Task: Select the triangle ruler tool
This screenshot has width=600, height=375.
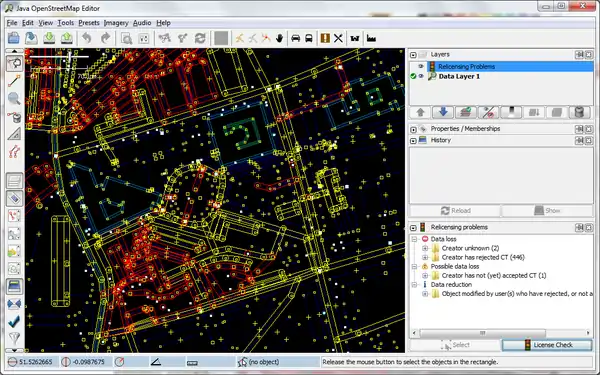Action: (x=15, y=134)
